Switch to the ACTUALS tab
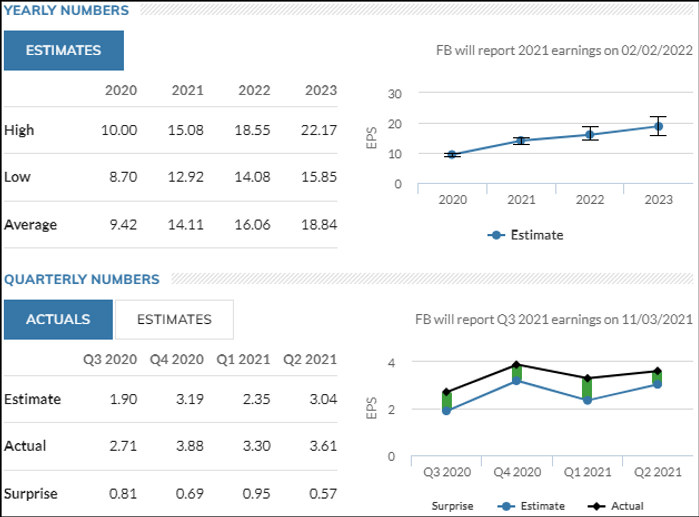The width and height of the screenshot is (699, 517). pyautogui.click(x=57, y=319)
